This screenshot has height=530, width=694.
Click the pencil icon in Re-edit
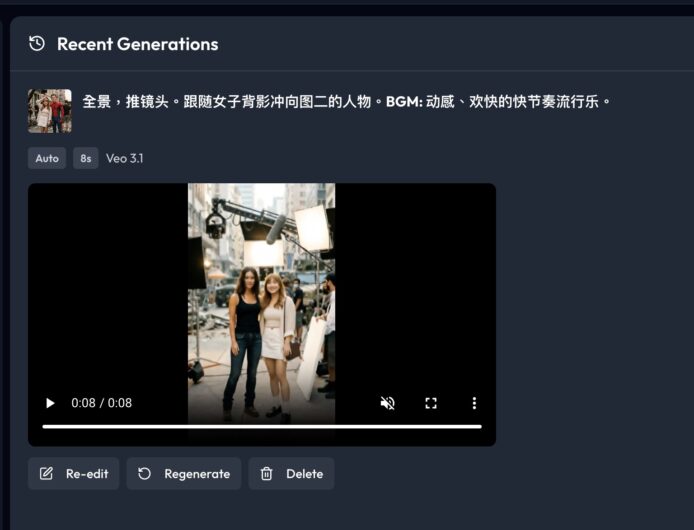(x=46, y=474)
